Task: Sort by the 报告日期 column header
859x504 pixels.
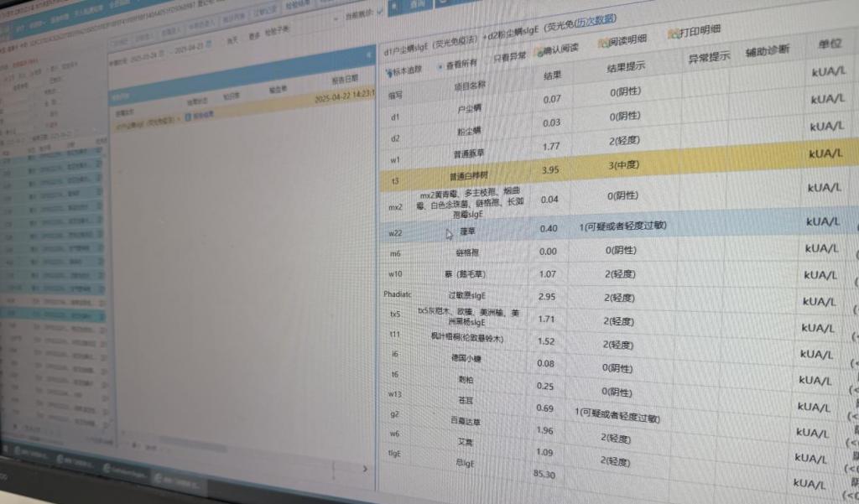Action: [x=345, y=80]
